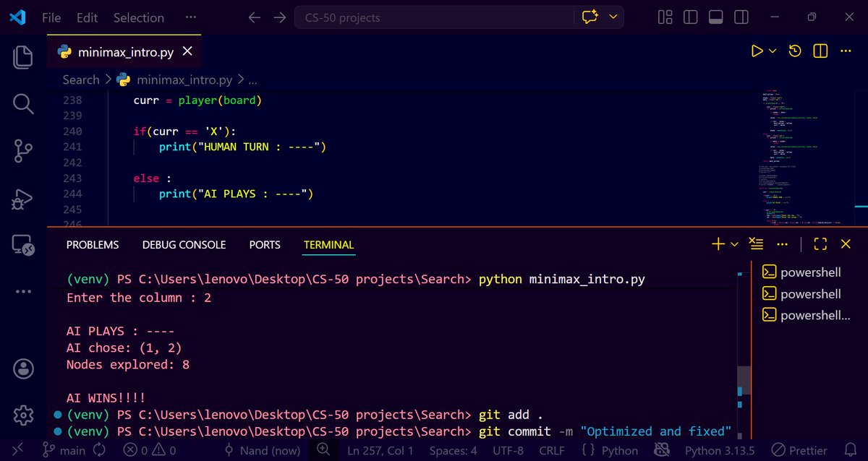Select the minimax_intro.py editor tab

pos(124,52)
